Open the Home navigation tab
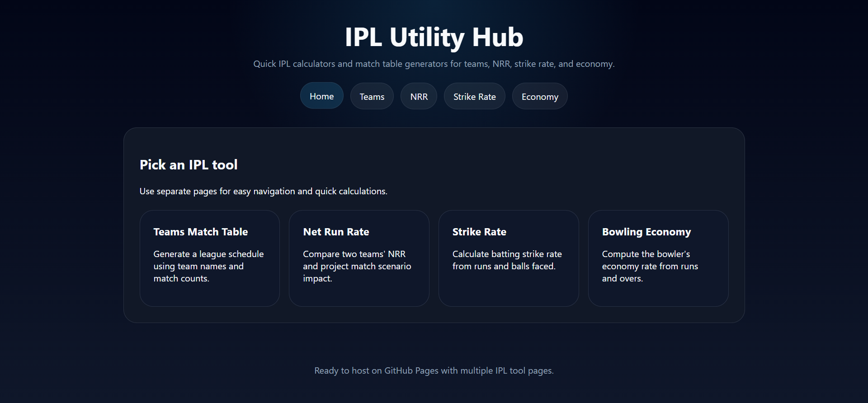Viewport: 868px width, 403px height. 321,96
